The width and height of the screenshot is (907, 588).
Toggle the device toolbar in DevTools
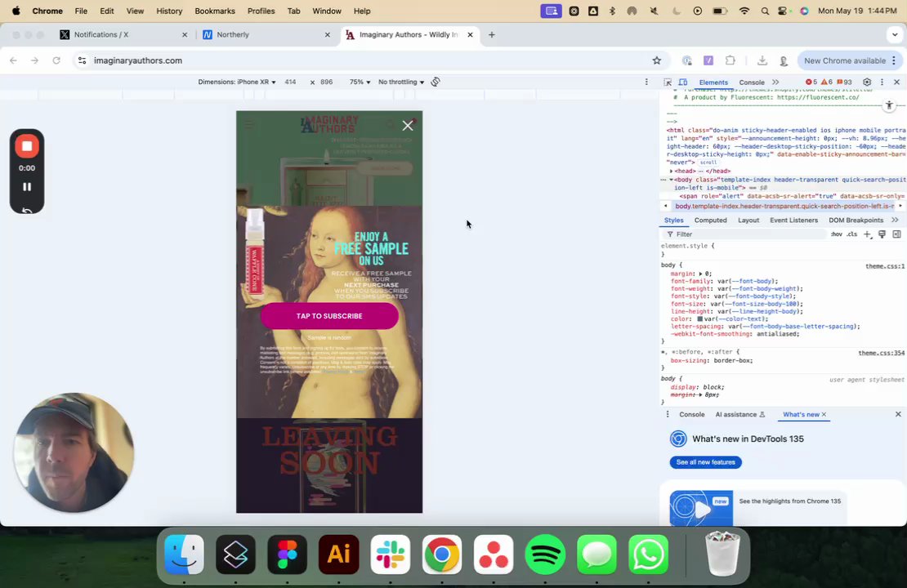point(683,82)
